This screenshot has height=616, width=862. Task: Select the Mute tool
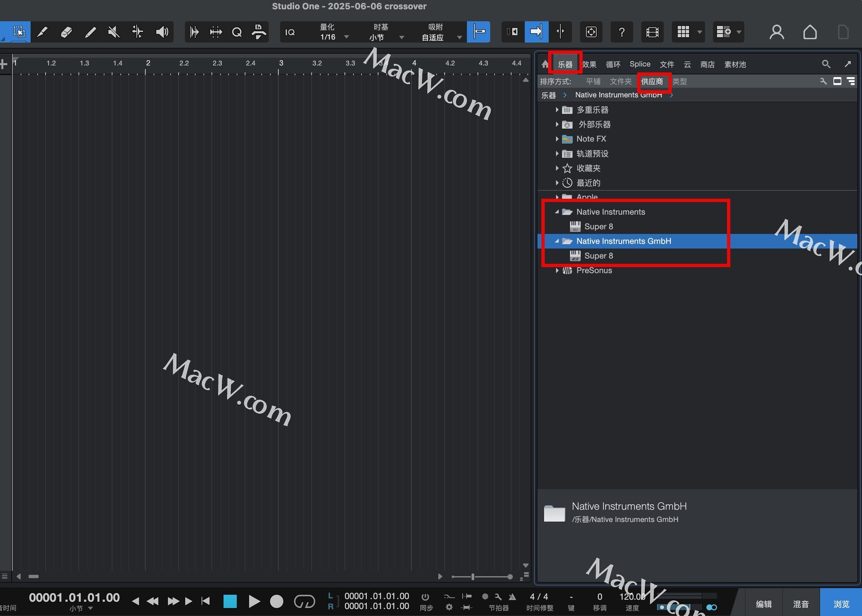click(x=114, y=32)
